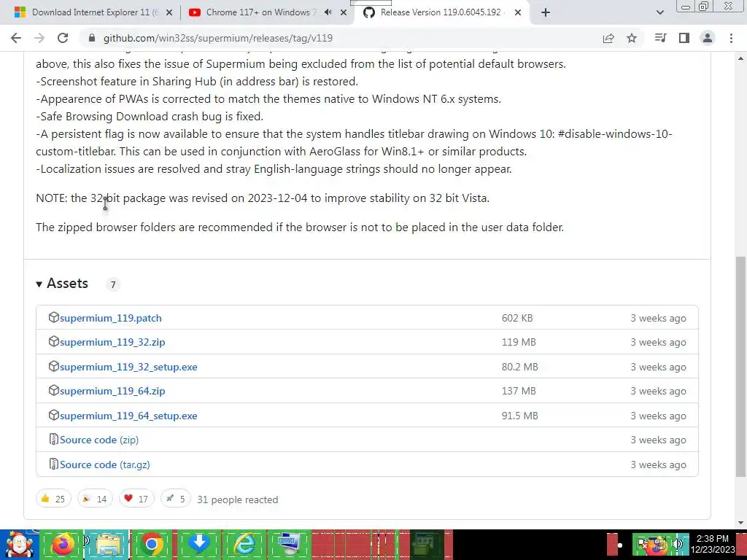747x560 pixels.
Task: Click the page vertical scrollbar thumb
Action: tap(740, 367)
